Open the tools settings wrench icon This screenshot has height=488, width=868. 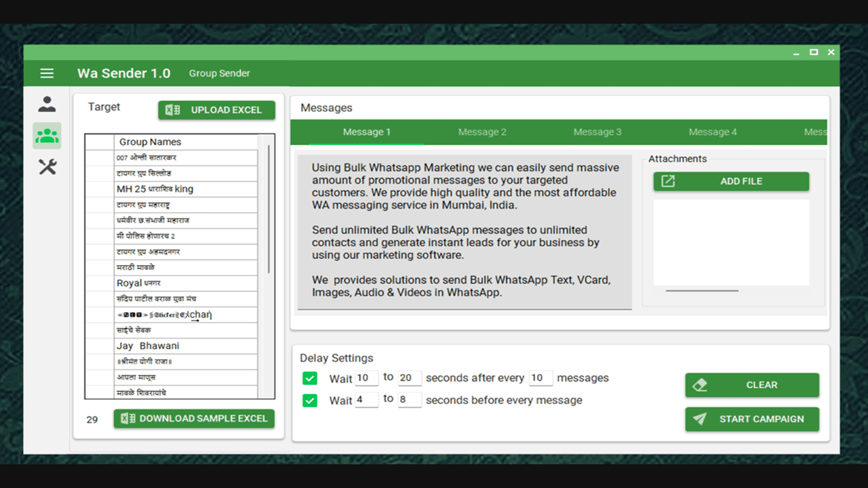(47, 167)
